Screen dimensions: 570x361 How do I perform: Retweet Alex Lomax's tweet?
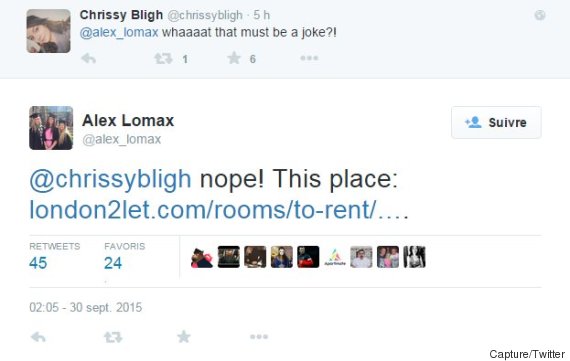113,337
